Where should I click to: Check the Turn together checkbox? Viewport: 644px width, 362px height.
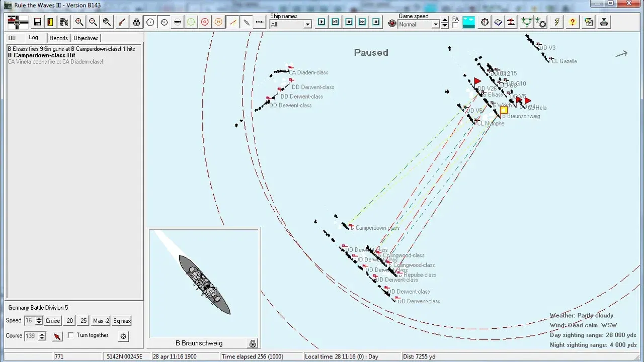pos(70,335)
